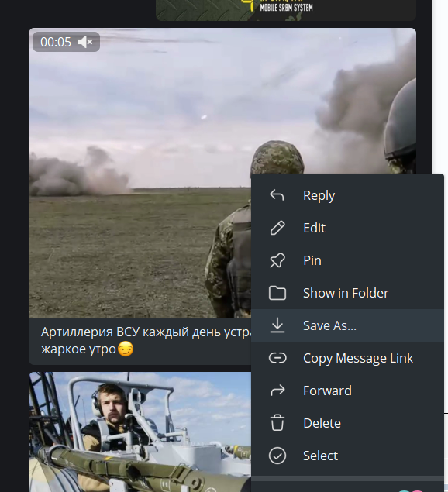
Task: Choose Reply from the context menu
Action: 347,195
